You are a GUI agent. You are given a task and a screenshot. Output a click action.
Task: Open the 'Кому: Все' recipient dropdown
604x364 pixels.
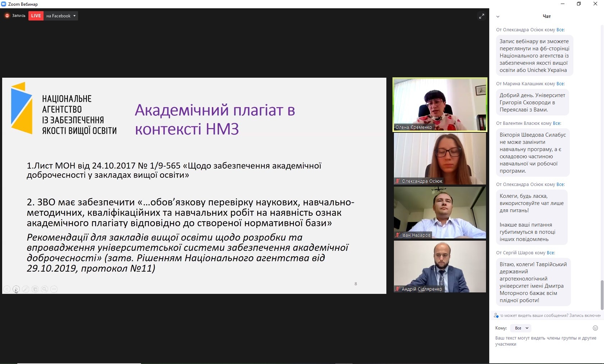point(521,328)
